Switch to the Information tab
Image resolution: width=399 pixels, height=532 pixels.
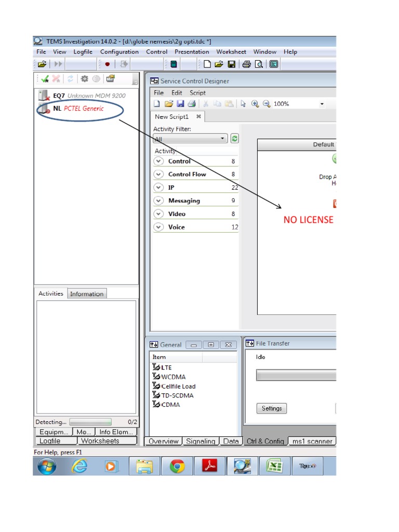coord(87,294)
